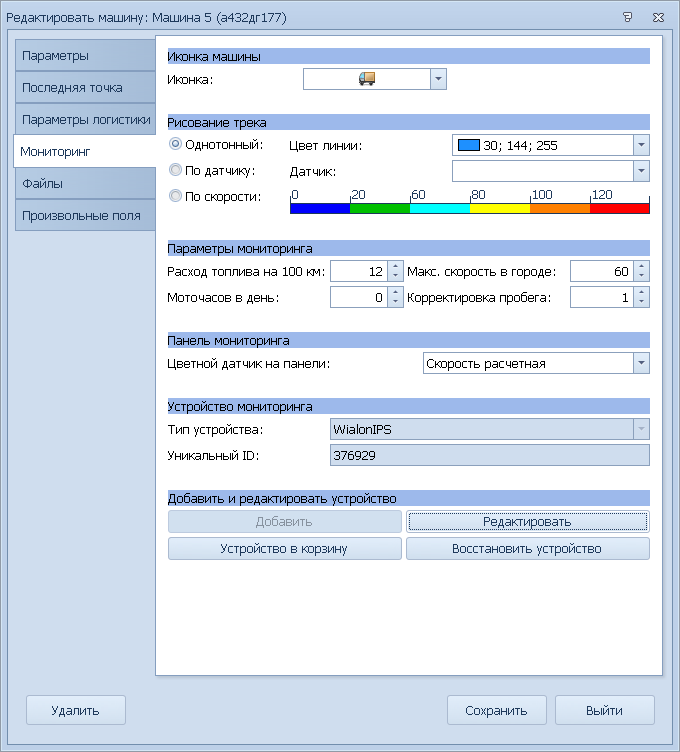
Task: Click the Рисование трека section header
Action: (409, 122)
